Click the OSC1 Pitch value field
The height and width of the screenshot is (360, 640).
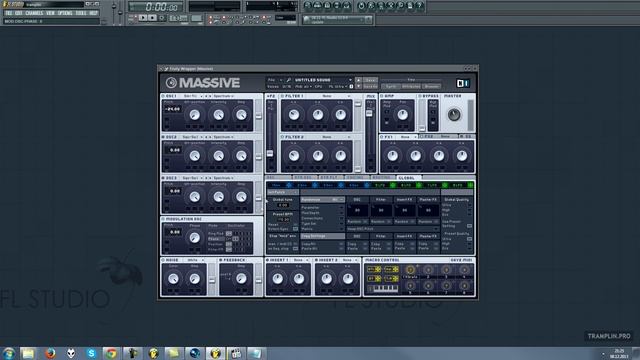173,109
